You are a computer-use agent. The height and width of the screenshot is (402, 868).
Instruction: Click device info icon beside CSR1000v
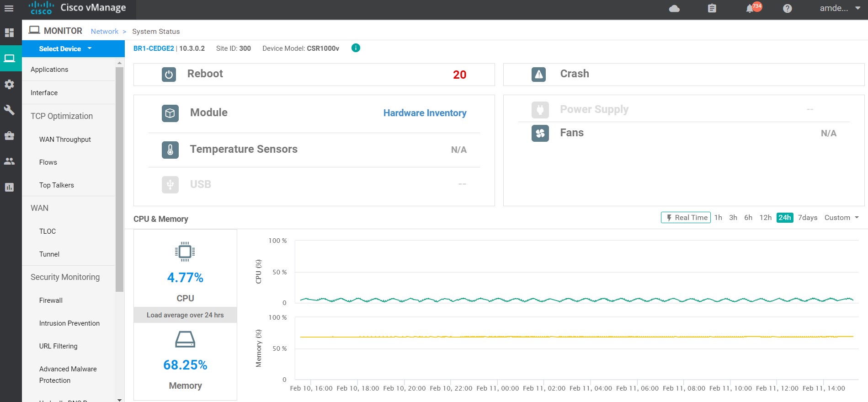point(356,48)
